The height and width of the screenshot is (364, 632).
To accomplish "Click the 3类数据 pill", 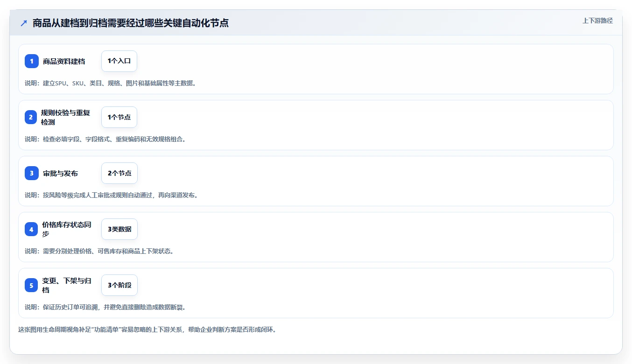I will point(119,229).
